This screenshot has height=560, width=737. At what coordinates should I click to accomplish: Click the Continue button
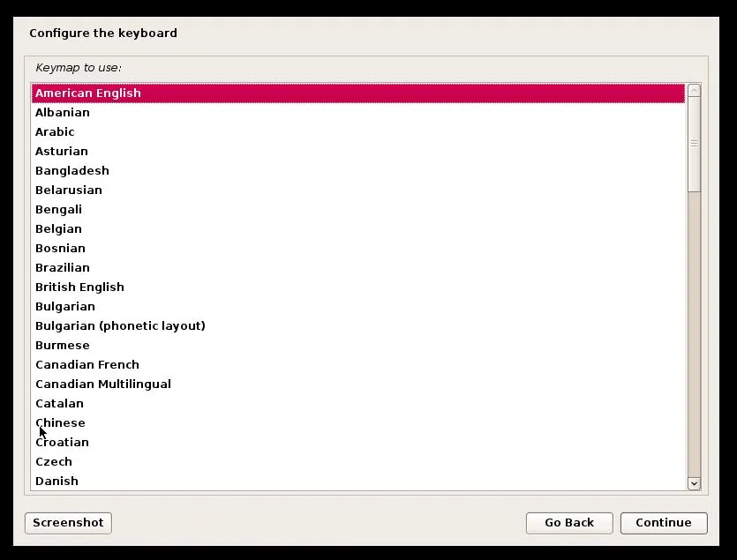tap(664, 523)
